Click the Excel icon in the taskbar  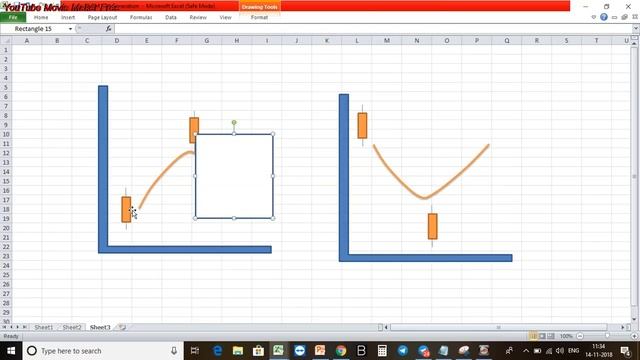pyautogui.click(x=279, y=351)
